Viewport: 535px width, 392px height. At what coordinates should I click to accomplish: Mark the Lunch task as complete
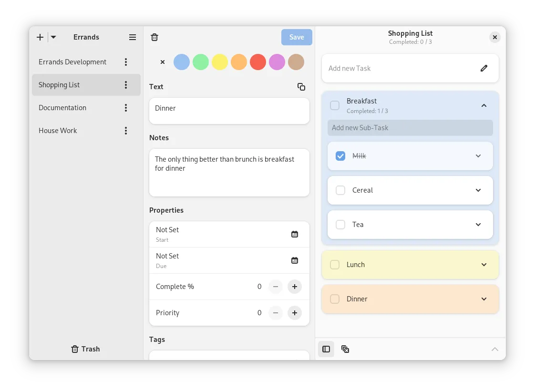[x=335, y=265]
